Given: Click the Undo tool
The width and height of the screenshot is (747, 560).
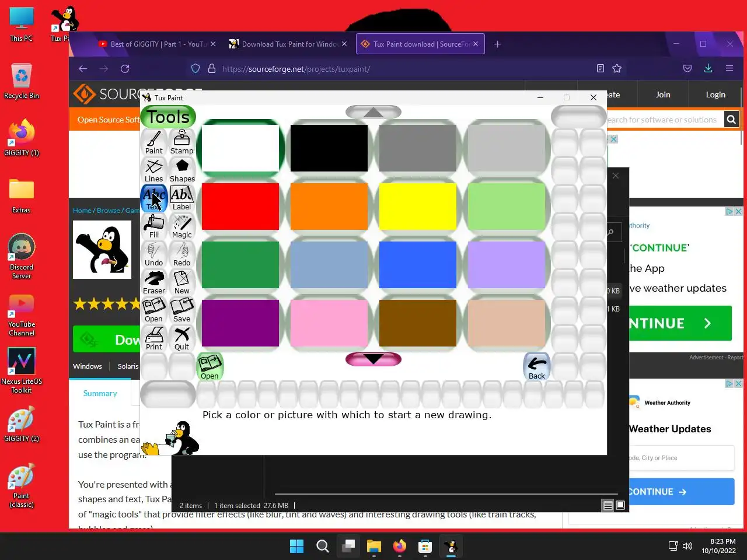Looking at the screenshot, I should tap(154, 255).
